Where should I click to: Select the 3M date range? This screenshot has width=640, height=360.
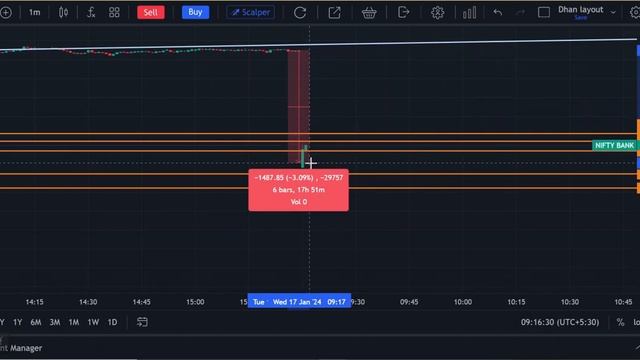[55, 322]
